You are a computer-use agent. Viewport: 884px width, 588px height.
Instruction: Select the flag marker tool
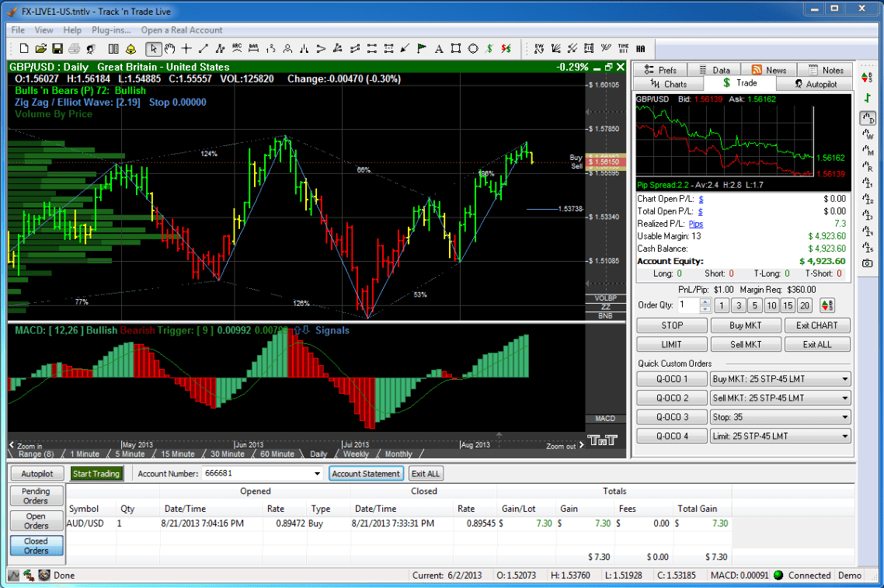[421, 48]
